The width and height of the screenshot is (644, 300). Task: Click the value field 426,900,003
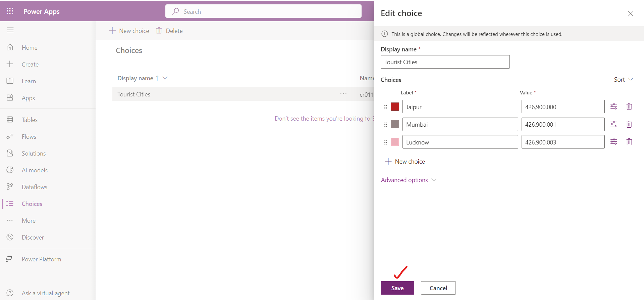coord(563,142)
